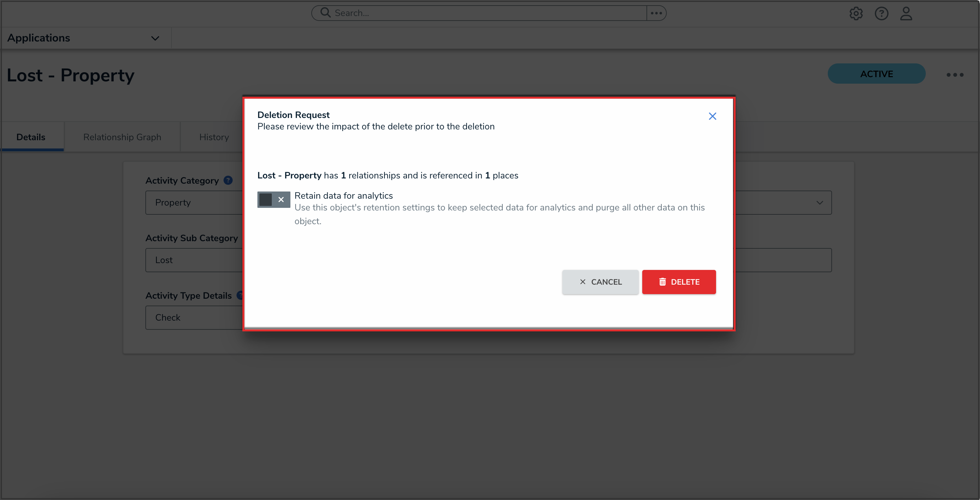Confirm with the red Delete button
This screenshot has height=500, width=980.
pos(679,282)
